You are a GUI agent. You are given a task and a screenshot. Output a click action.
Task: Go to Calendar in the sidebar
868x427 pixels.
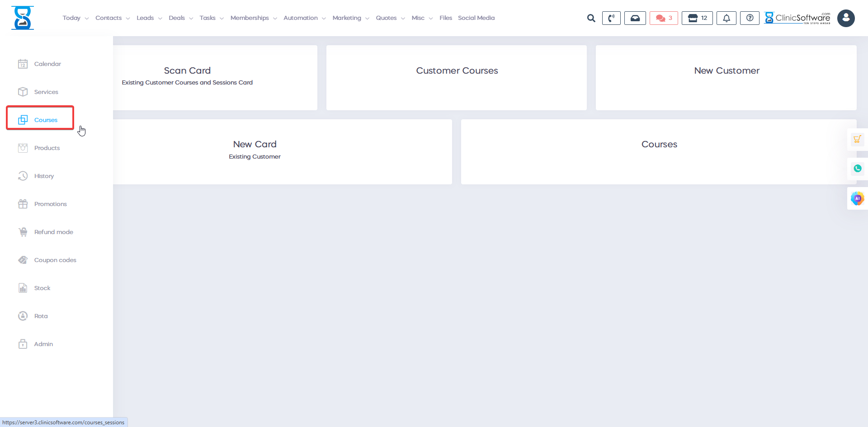47,64
